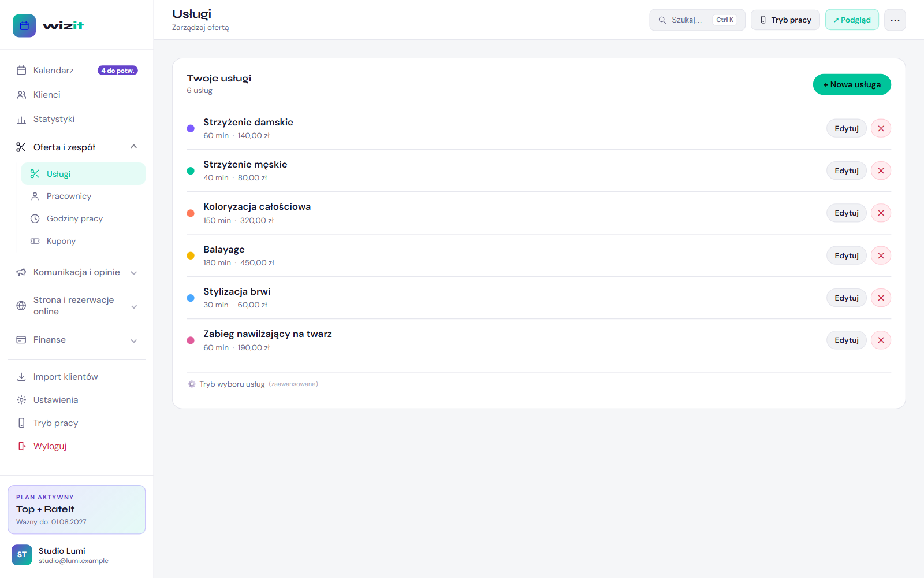Click the Szukaj search field

[x=697, y=20]
